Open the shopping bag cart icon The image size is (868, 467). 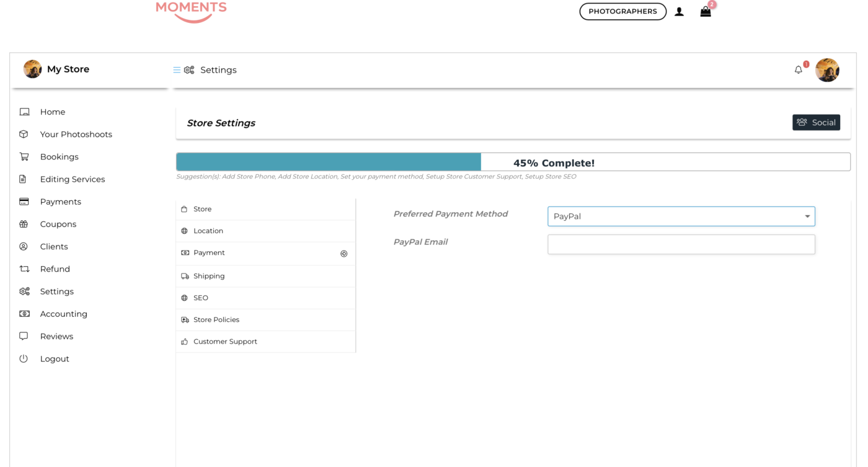pyautogui.click(x=706, y=11)
